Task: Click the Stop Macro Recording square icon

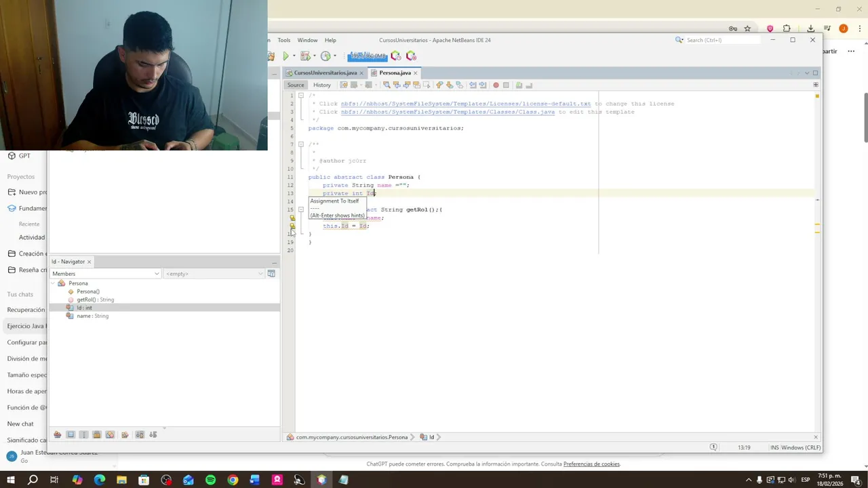Action: click(506, 85)
